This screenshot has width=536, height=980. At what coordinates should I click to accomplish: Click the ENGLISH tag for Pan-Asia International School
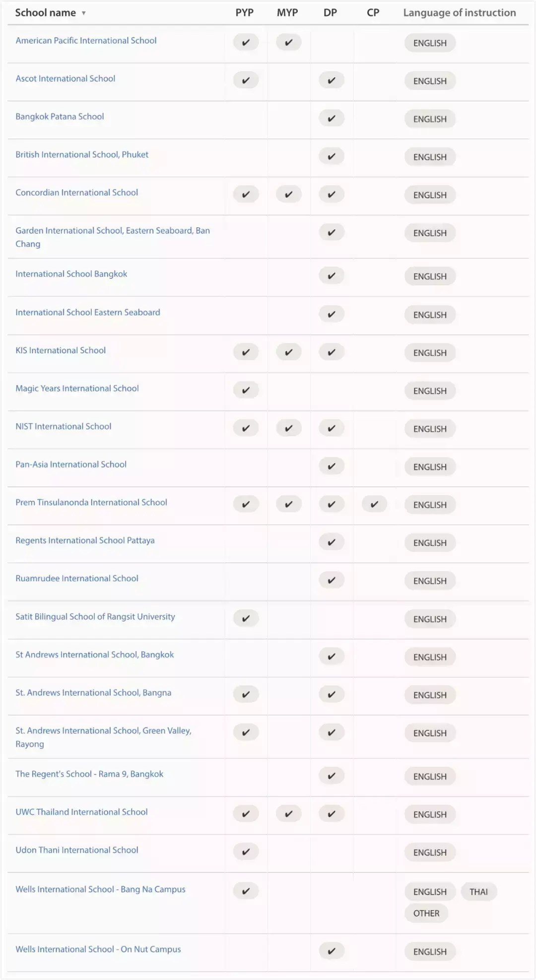[x=430, y=467]
